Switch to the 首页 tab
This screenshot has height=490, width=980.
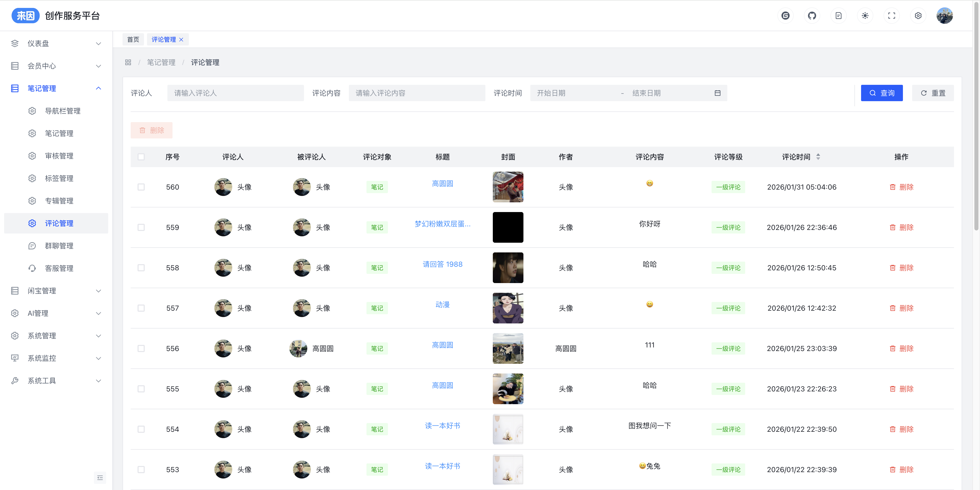point(133,40)
